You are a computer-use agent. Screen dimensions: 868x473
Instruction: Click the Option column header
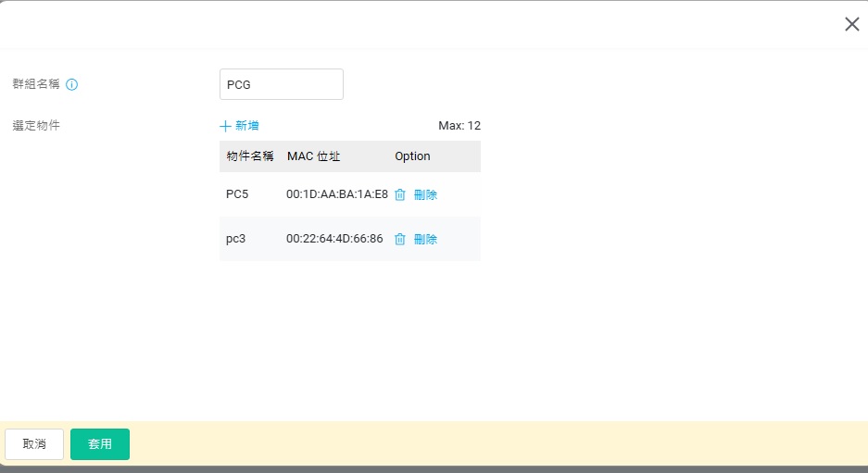pos(412,156)
